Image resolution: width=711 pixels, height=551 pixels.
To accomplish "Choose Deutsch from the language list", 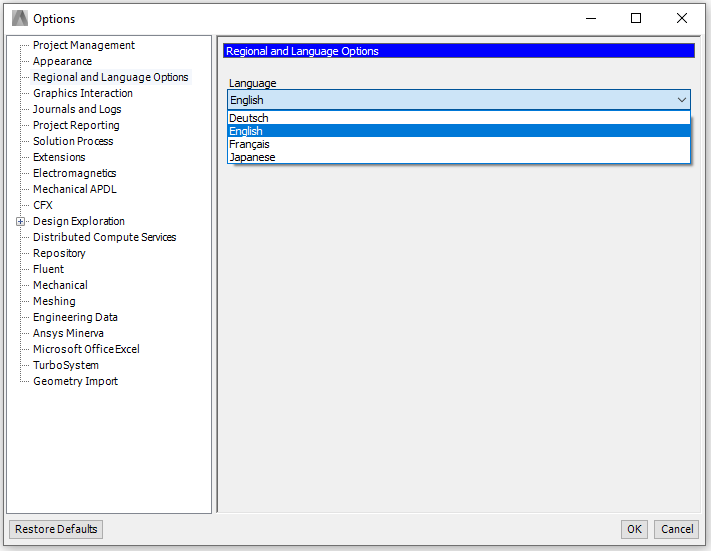I will click(x=459, y=118).
